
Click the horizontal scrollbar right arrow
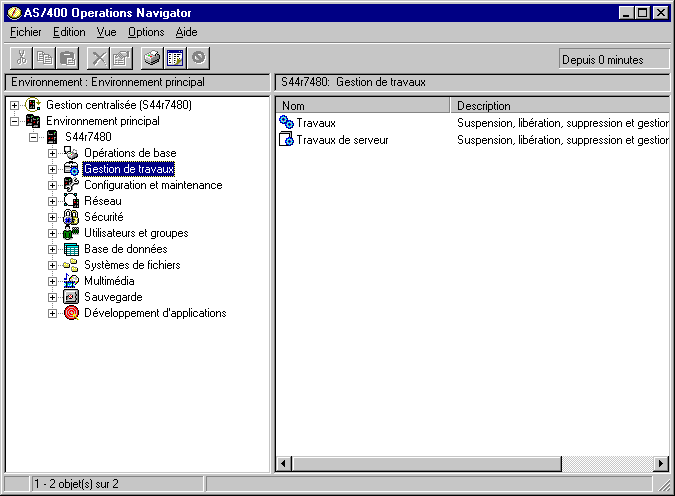coord(661,464)
